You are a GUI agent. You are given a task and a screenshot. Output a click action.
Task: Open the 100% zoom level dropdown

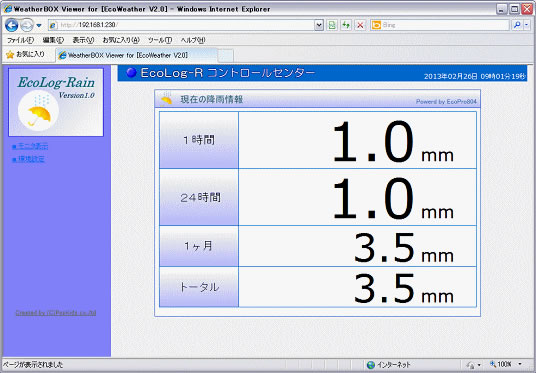pos(506,364)
